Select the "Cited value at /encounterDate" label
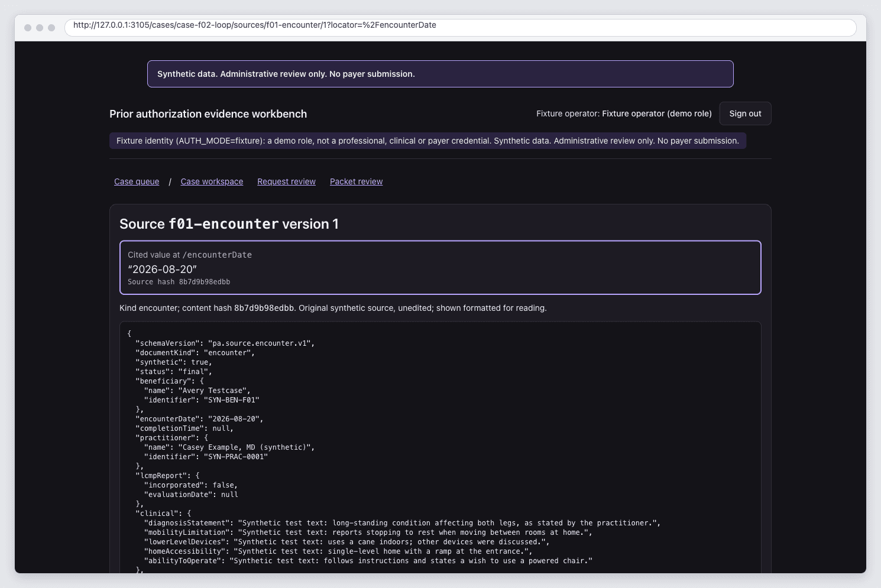This screenshot has height=588, width=881. pyautogui.click(x=190, y=255)
